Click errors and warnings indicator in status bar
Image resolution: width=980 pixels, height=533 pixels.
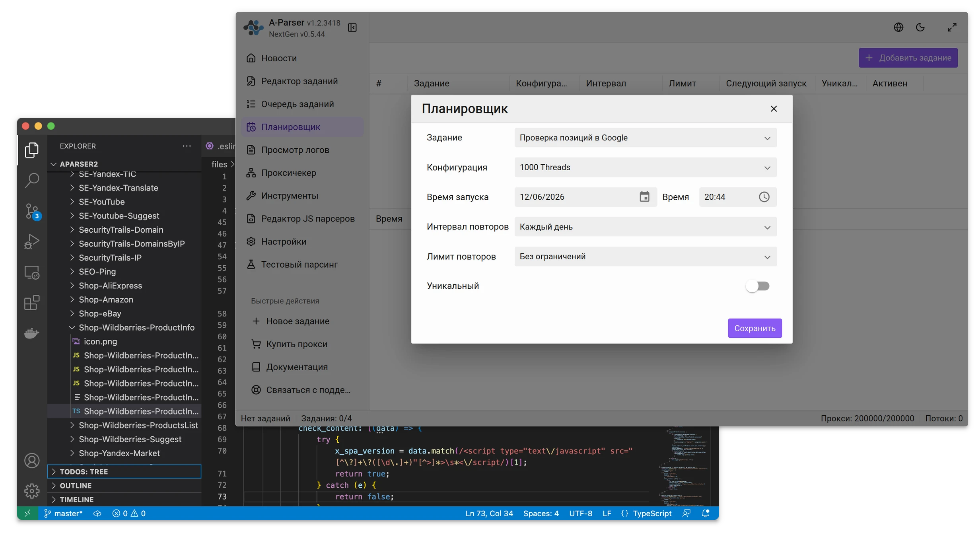click(129, 514)
